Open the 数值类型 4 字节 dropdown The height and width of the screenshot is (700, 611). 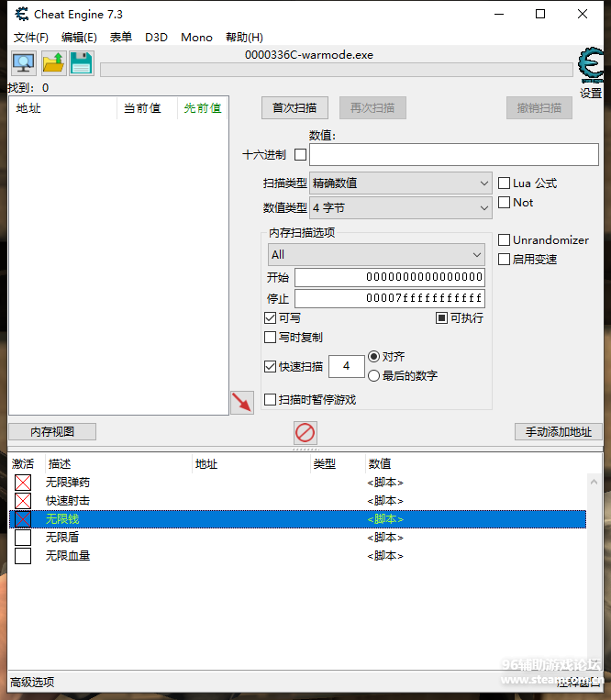401,208
